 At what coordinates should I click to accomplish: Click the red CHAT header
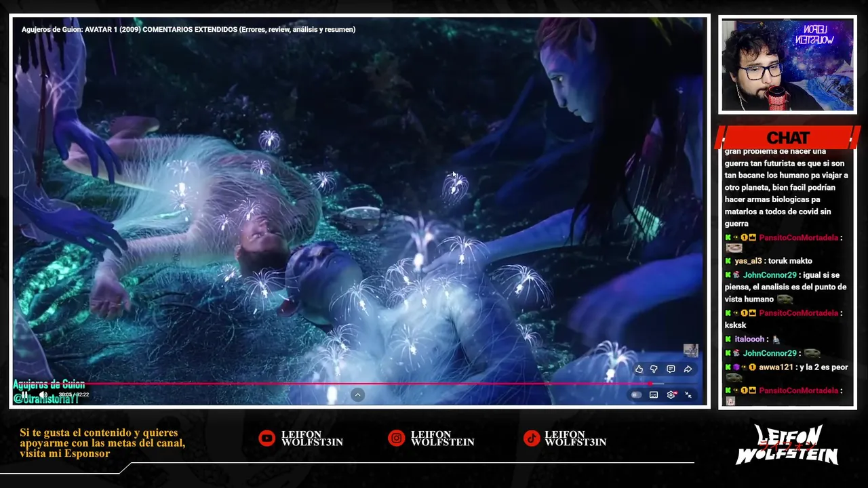click(x=787, y=138)
